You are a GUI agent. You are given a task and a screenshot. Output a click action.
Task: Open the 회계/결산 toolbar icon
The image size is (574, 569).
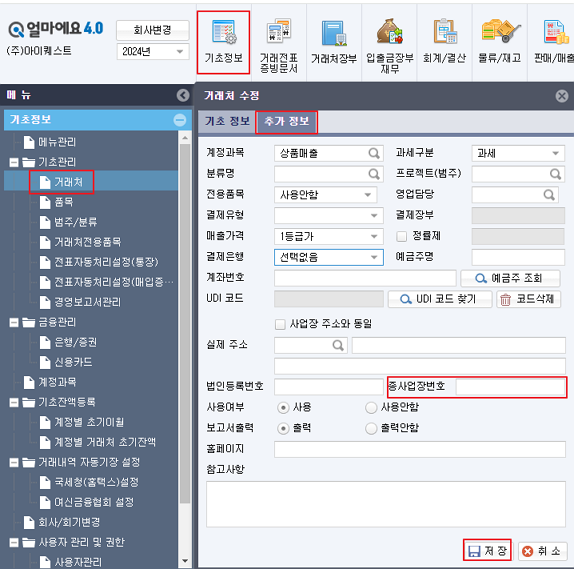[444, 42]
